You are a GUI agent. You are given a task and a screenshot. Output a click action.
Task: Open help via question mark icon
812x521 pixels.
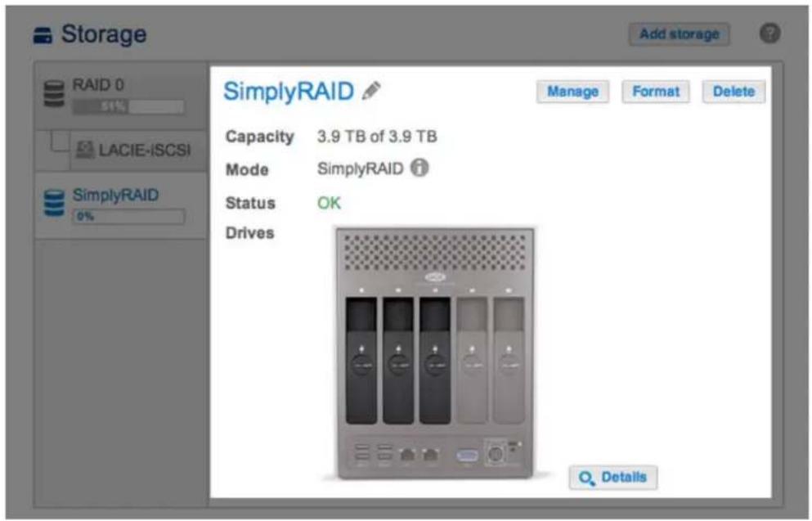tap(769, 34)
